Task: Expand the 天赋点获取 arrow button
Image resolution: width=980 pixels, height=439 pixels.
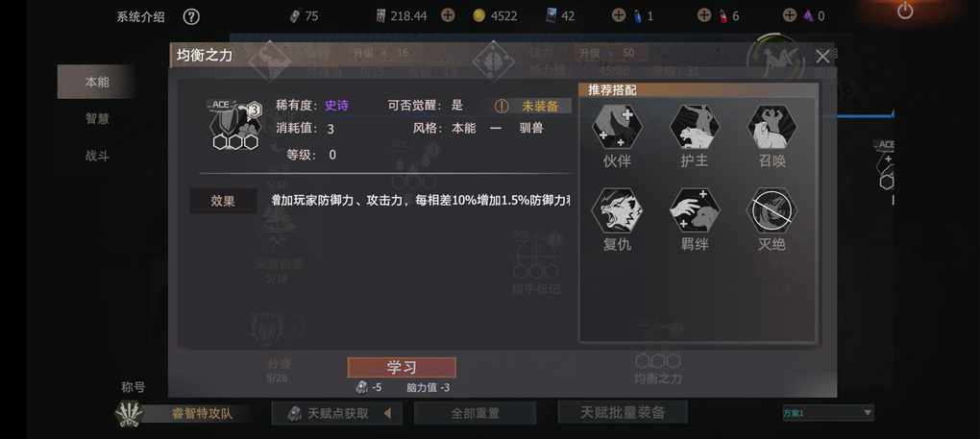Action: click(x=387, y=413)
